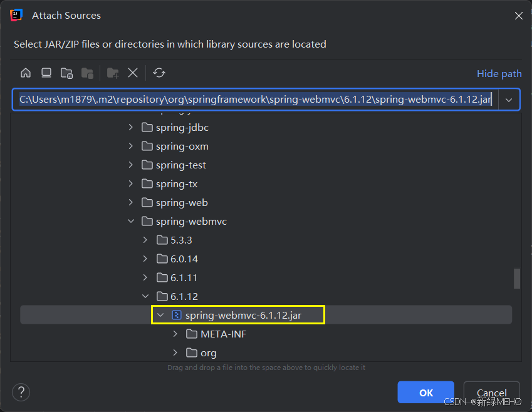Click inside the path input field
Viewport: 532px width, 412px height.
point(255,100)
